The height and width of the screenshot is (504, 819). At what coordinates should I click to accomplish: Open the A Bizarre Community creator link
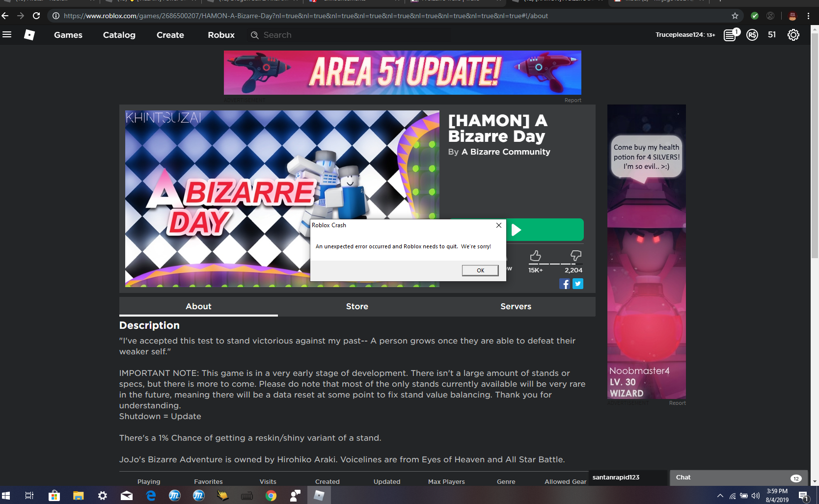click(x=506, y=152)
